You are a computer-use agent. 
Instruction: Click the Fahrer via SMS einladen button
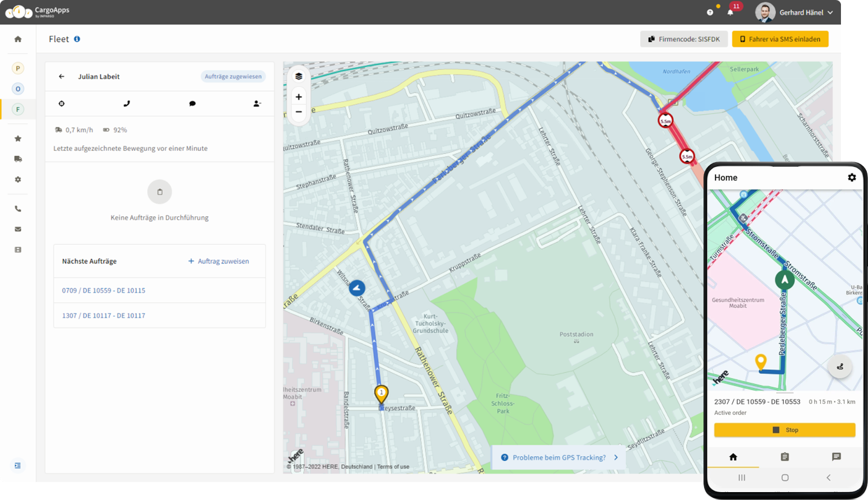pos(780,39)
